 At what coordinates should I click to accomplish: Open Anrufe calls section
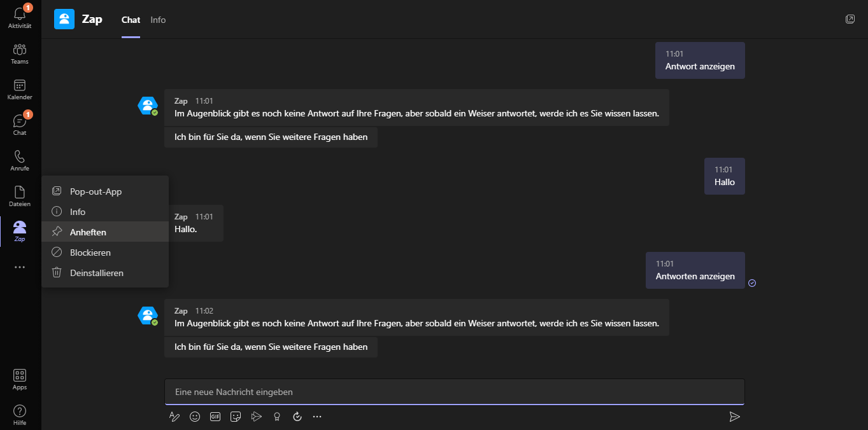tap(20, 160)
